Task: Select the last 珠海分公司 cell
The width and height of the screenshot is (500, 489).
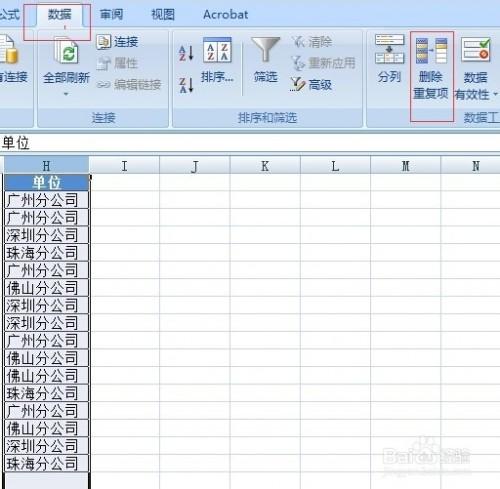Action: (x=47, y=464)
